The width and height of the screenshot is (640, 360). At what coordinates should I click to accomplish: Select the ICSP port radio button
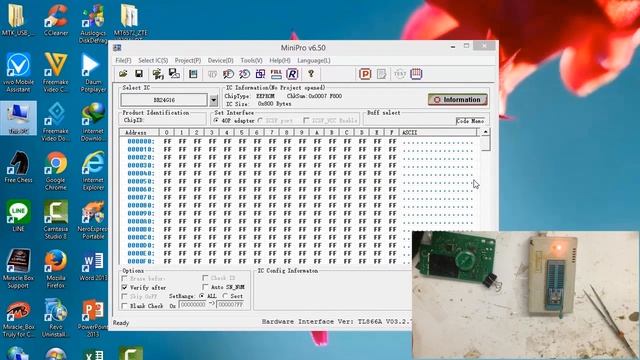coord(260,120)
